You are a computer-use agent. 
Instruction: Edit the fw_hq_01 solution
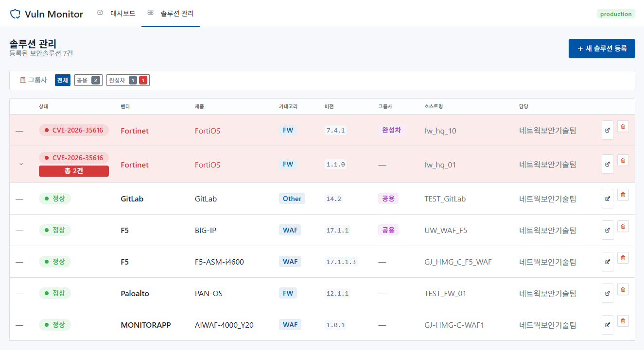tap(608, 164)
